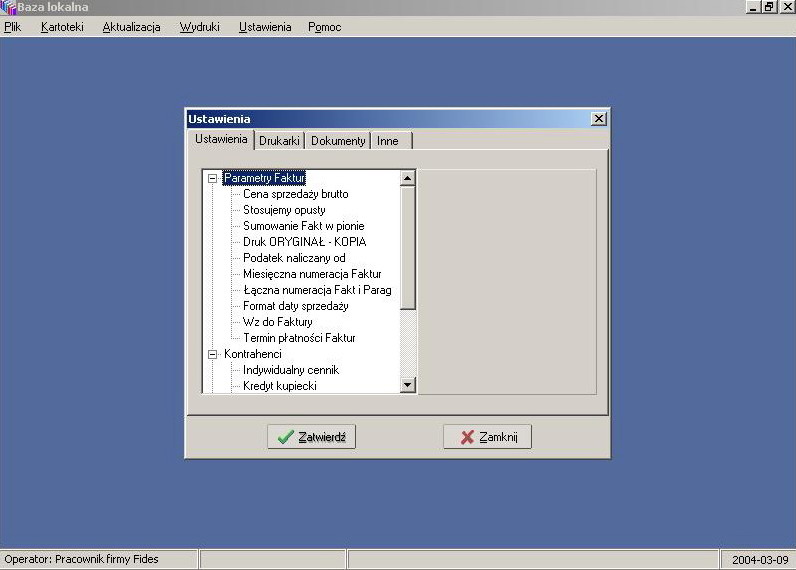796x570 pixels.
Task: Select Stosujemy opusty setting
Action: [284, 210]
